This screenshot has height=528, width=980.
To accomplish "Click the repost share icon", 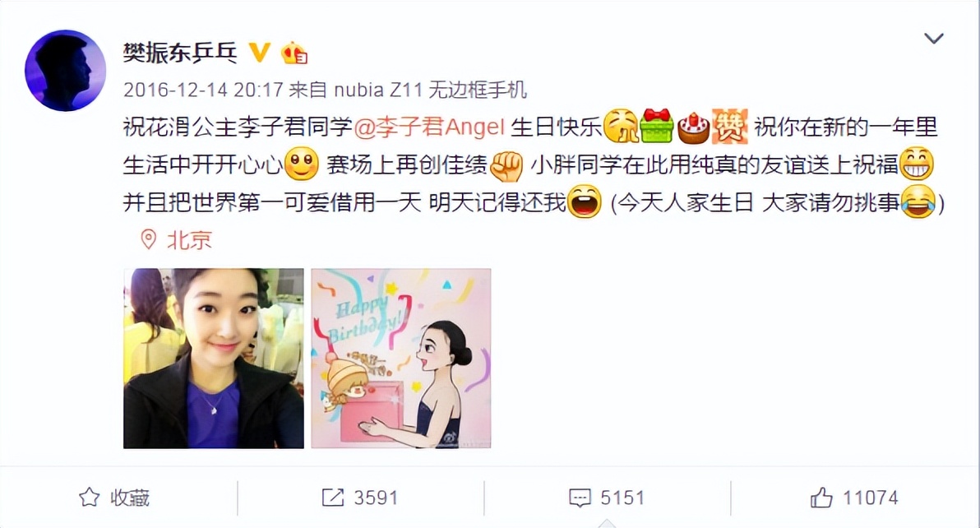I will tap(332, 498).
